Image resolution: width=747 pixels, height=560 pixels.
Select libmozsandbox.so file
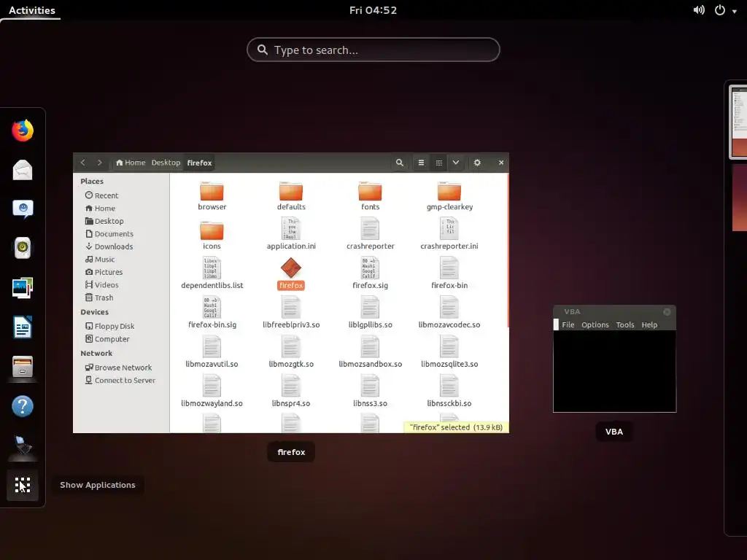pyautogui.click(x=370, y=352)
